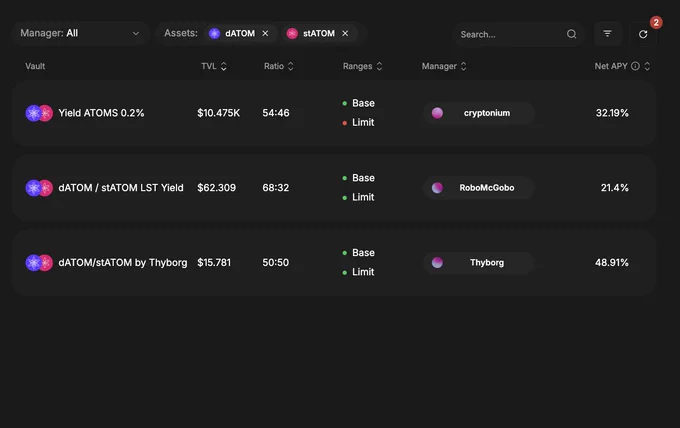The image size is (680, 428).
Task: Sort vaults by Ratio column
Action: 279,66
